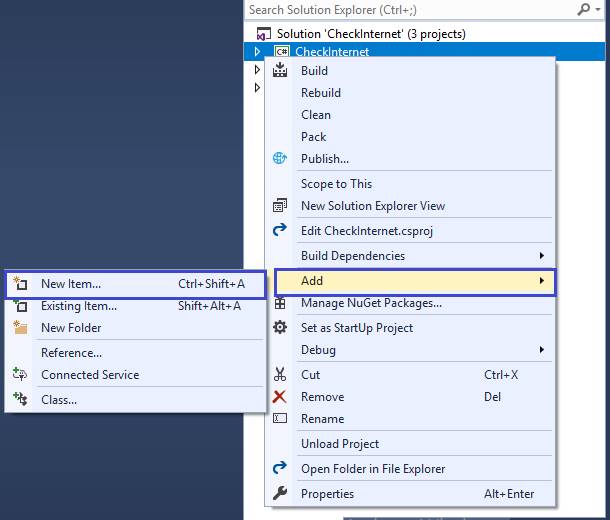Image resolution: width=610 pixels, height=520 pixels.
Task: Click the Build icon in context menu
Action: 280,70
